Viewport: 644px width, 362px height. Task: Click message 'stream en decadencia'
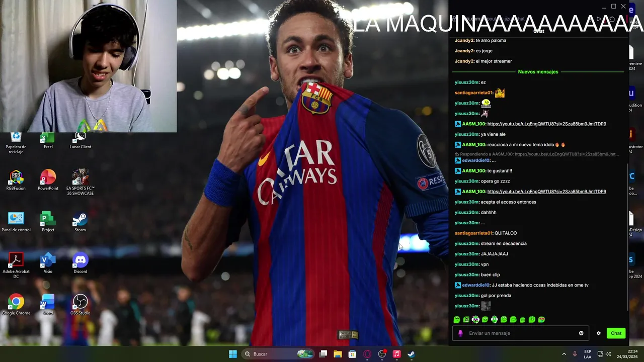504,244
